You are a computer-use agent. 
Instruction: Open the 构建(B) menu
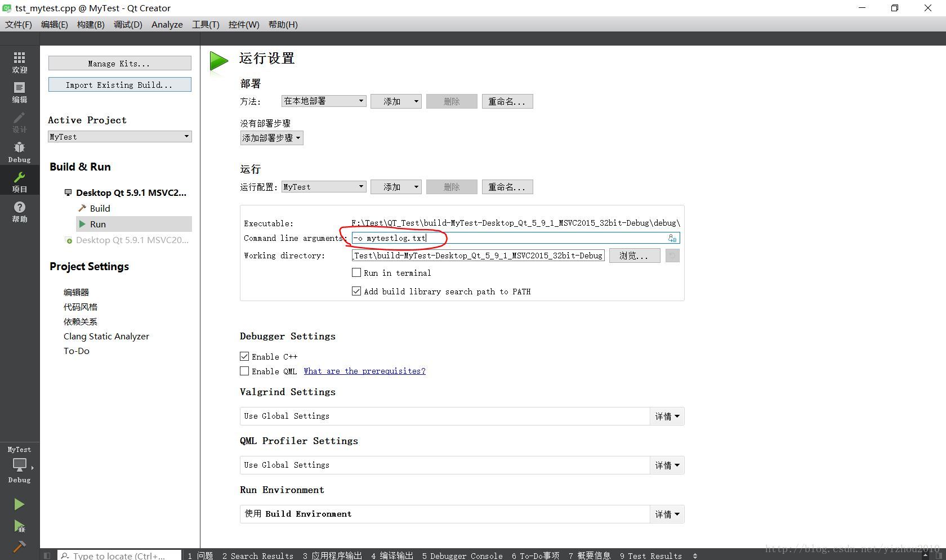[x=91, y=24]
